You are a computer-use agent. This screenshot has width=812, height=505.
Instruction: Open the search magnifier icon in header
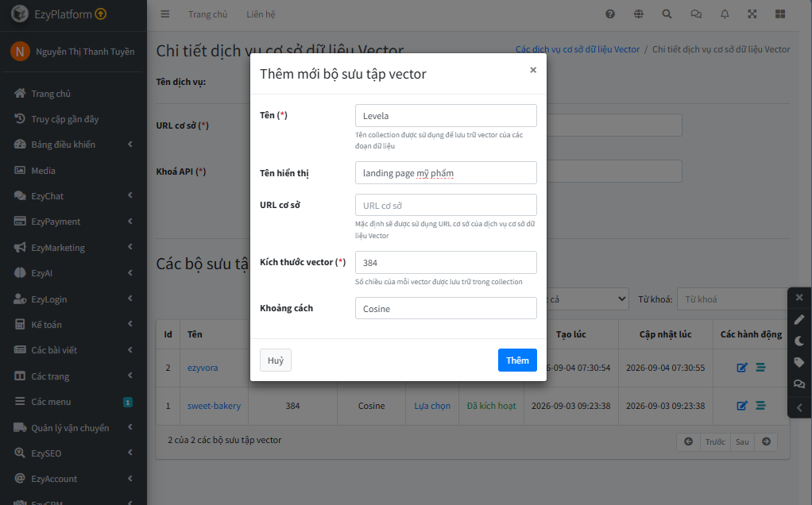coord(667,14)
